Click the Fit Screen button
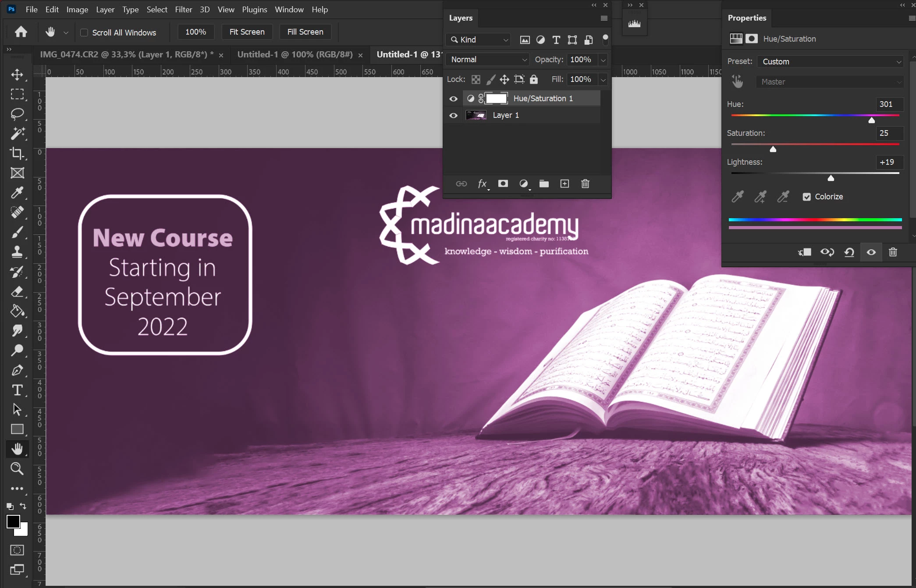This screenshot has width=916, height=588. 247,32
